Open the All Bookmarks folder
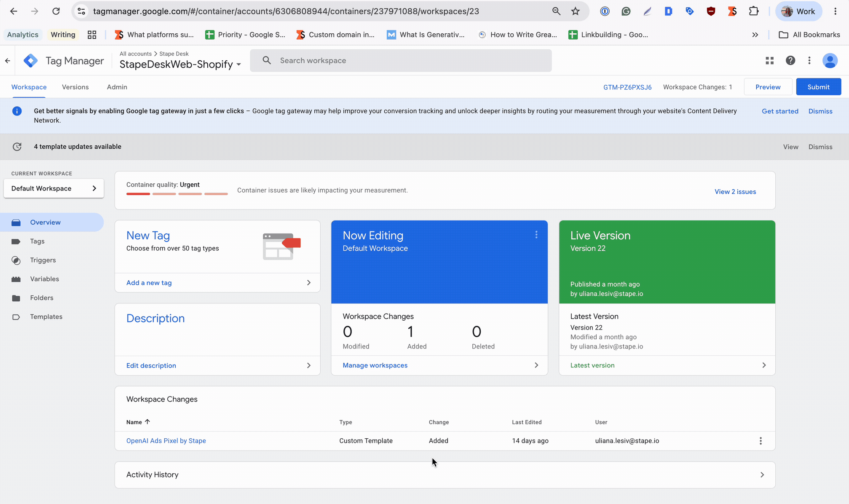The image size is (849, 504). (809, 35)
